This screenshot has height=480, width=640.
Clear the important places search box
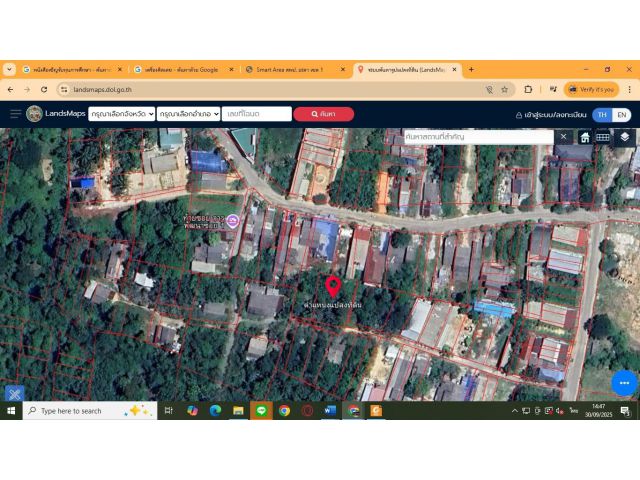[563, 136]
